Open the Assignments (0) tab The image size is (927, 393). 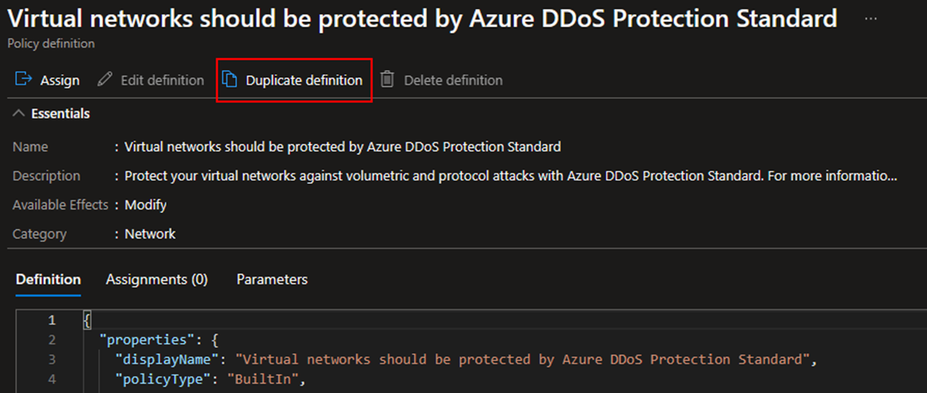(x=157, y=280)
